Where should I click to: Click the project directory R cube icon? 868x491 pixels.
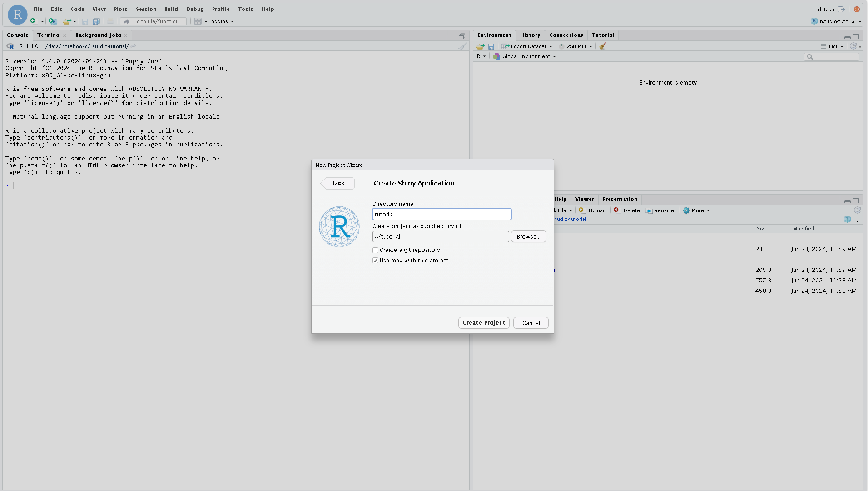pyautogui.click(x=848, y=219)
